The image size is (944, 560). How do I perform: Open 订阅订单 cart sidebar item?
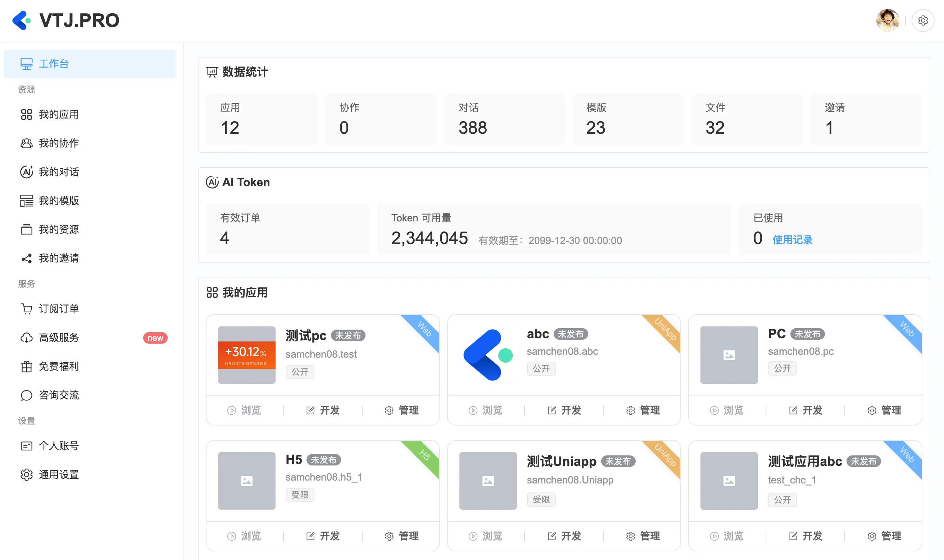(59, 309)
